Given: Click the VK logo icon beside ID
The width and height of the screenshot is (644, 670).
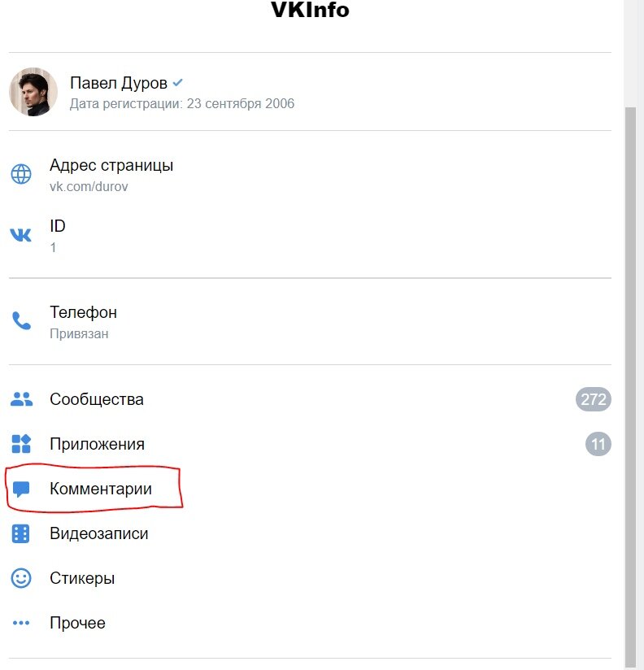Looking at the screenshot, I should tap(21, 235).
